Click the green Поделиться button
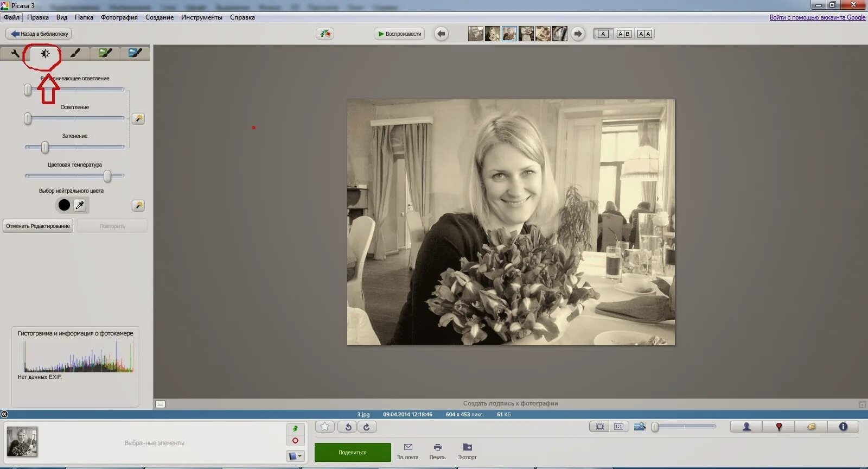Image resolution: width=868 pixels, height=469 pixels. (353, 452)
